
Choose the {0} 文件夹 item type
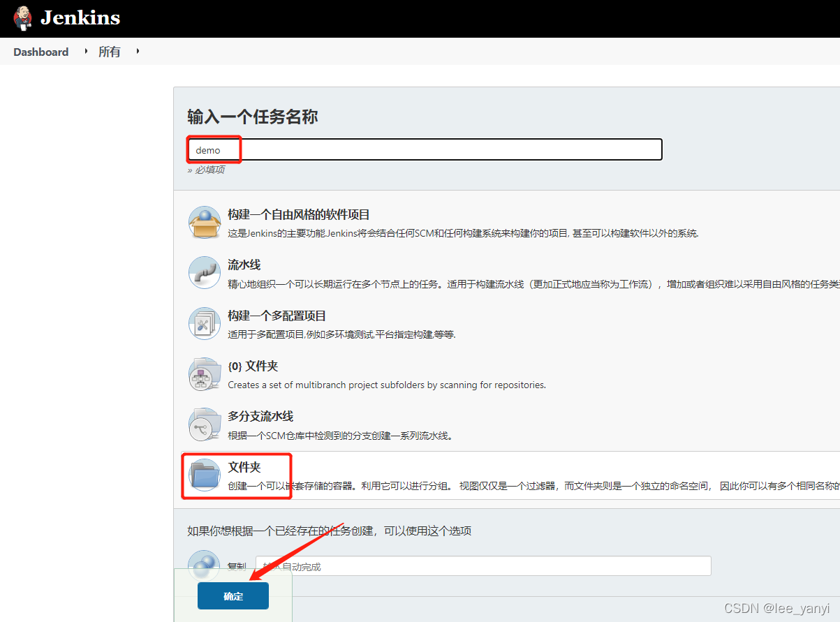click(253, 366)
